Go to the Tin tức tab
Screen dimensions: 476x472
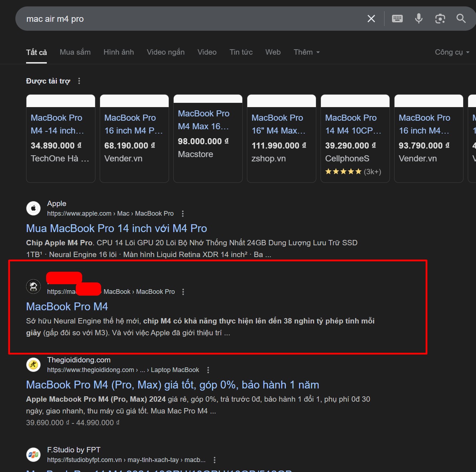pyautogui.click(x=241, y=52)
